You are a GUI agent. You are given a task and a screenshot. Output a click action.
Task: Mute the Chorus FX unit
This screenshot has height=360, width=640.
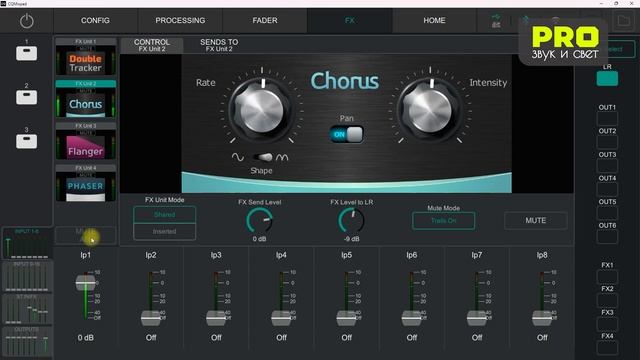pos(536,220)
